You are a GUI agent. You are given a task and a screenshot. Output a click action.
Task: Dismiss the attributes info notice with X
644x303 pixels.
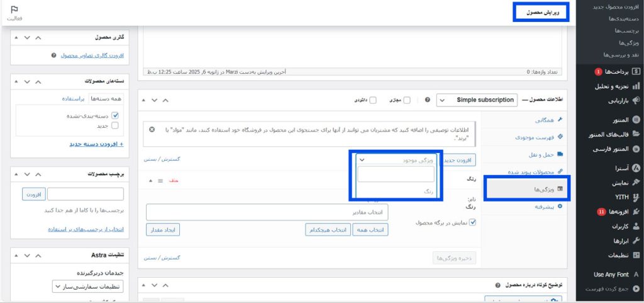(x=152, y=130)
